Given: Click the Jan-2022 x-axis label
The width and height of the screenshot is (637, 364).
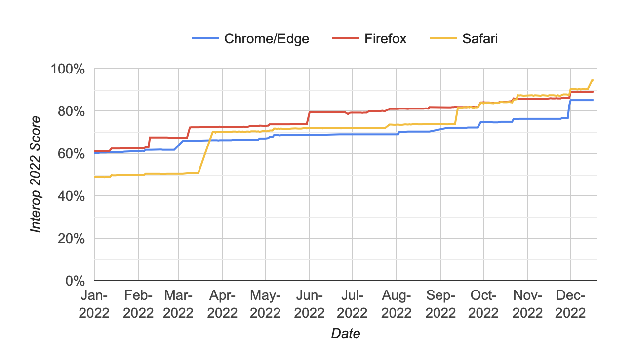Looking at the screenshot, I should click(94, 304).
